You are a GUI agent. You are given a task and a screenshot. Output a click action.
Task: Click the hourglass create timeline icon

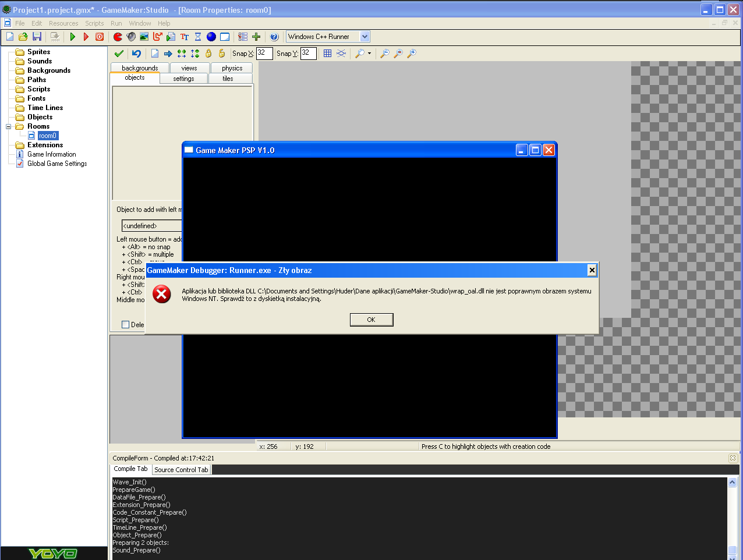pos(198,37)
